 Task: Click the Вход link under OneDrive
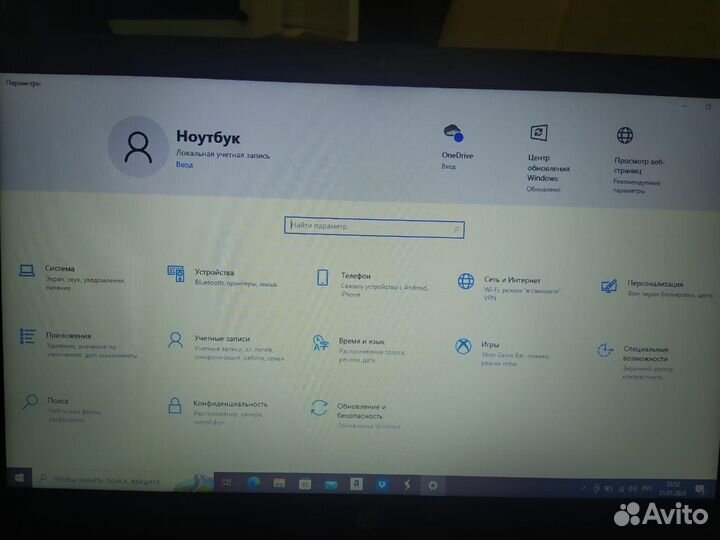point(449,166)
